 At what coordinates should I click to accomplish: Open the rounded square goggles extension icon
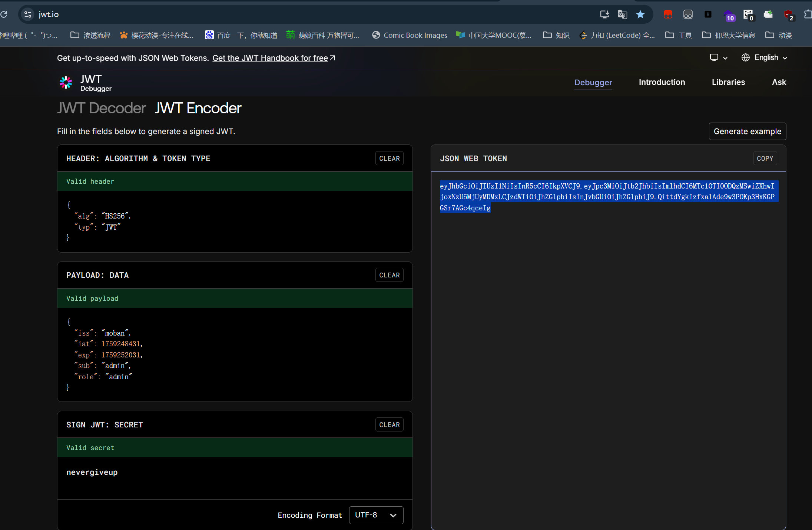[x=688, y=14]
